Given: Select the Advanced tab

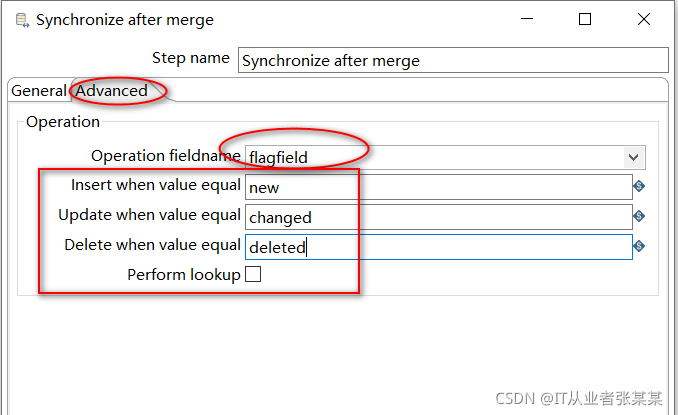Looking at the screenshot, I should click(112, 91).
